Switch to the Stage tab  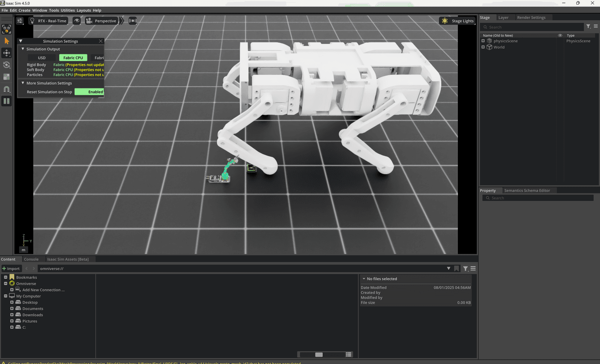click(x=484, y=18)
